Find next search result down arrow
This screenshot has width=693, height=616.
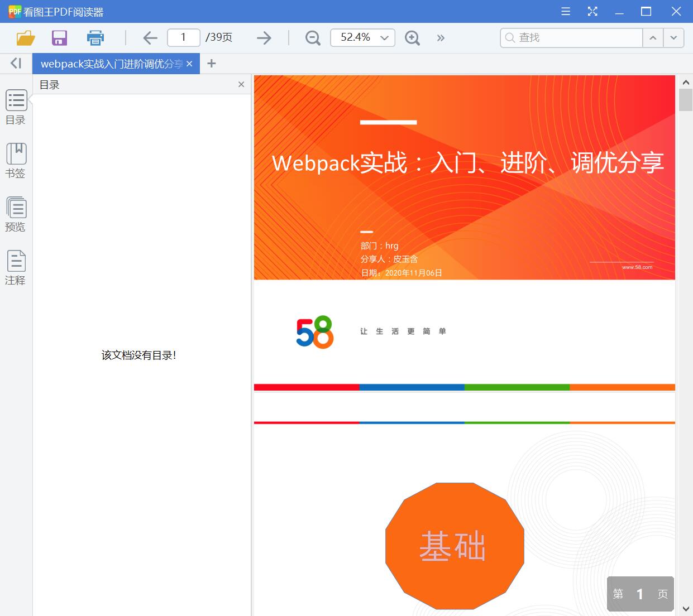click(673, 37)
